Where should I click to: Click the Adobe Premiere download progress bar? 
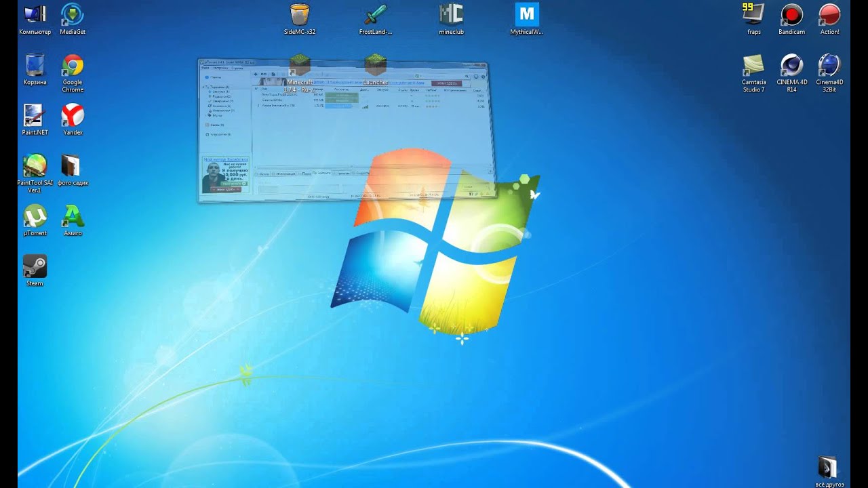[x=338, y=106]
